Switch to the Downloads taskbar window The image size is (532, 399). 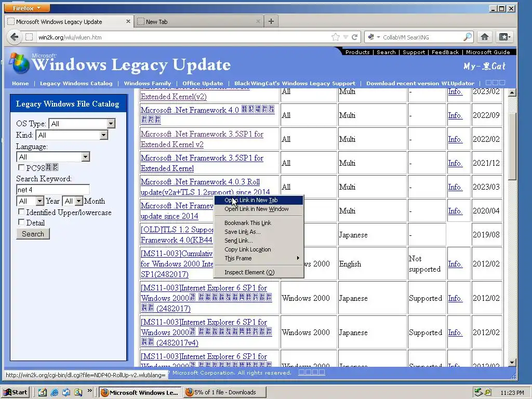tap(225, 393)
